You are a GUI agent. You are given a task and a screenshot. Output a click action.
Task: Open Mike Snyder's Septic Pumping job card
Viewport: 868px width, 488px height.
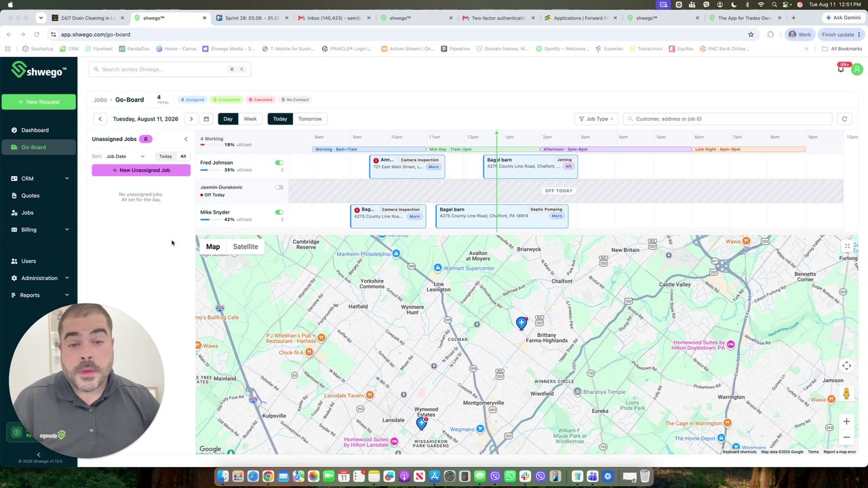point(502,216)
